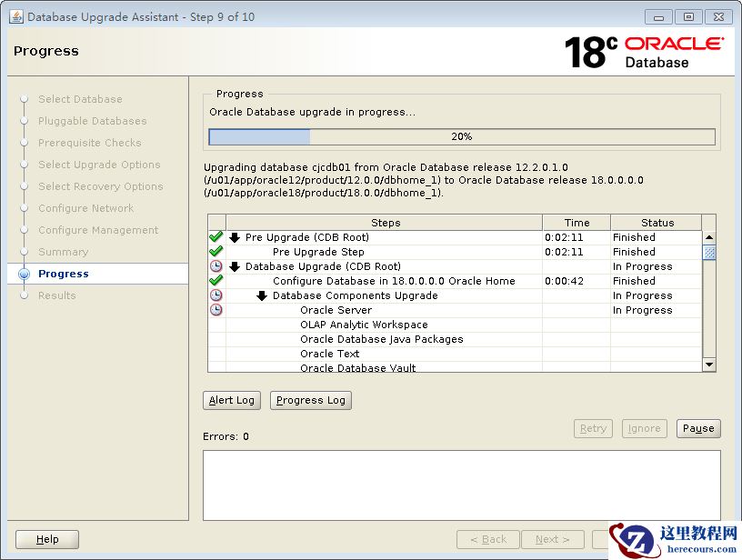Collapse the Database Components Upgrade arrow

(262, 296)
